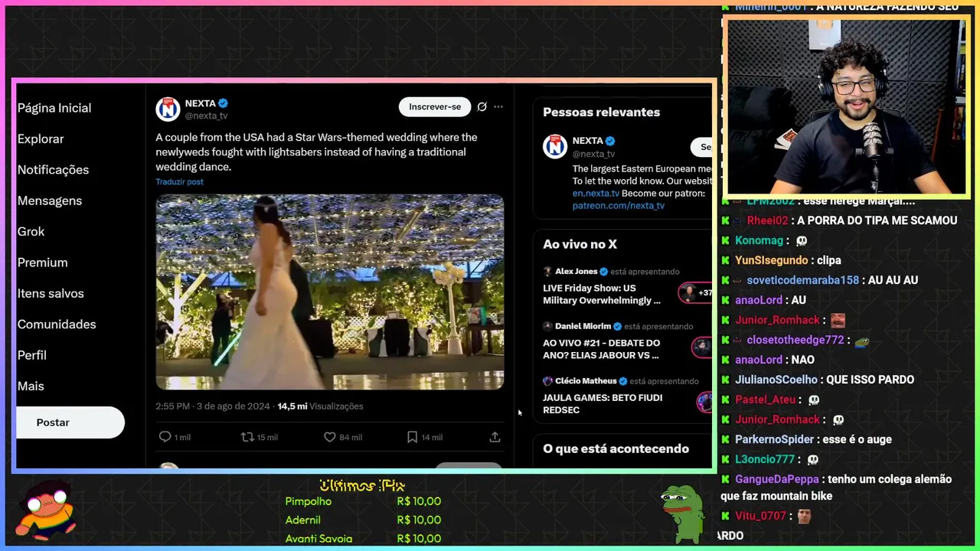
Task: Open LIVE Friday Show: US Military stream
Action: [x=602, y=295]
